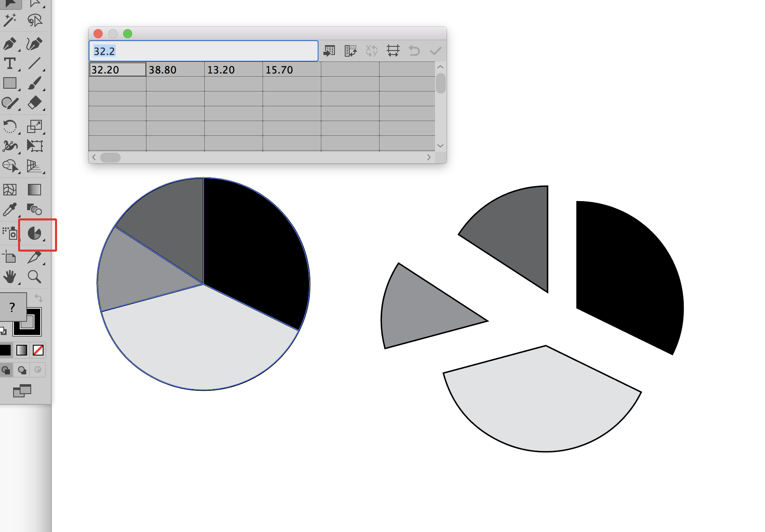Enable Draw Inside mode
The image size is (765, 532).
coord(38,370)
